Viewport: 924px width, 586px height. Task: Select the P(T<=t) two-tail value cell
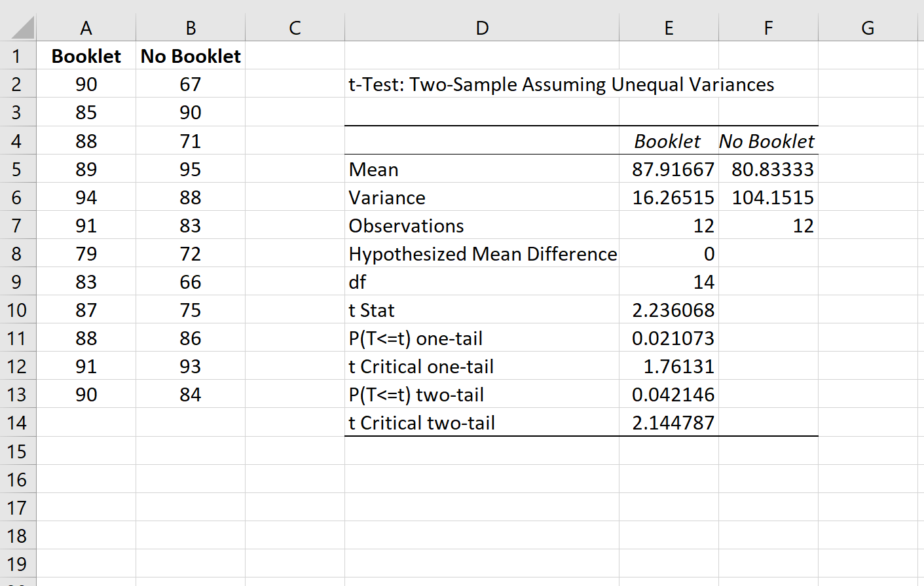click(669, 394)
